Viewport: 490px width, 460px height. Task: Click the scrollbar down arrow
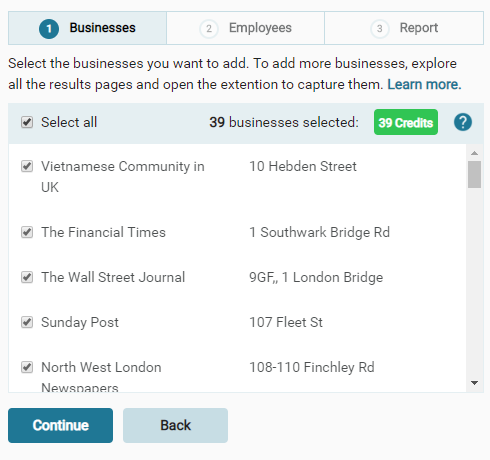pos(474,383)
